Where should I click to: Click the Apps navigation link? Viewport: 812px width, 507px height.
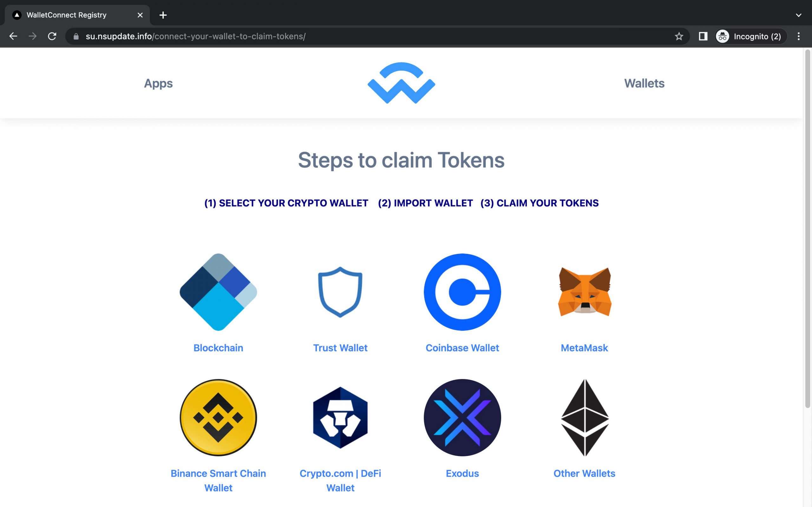(x=158, y=83)
